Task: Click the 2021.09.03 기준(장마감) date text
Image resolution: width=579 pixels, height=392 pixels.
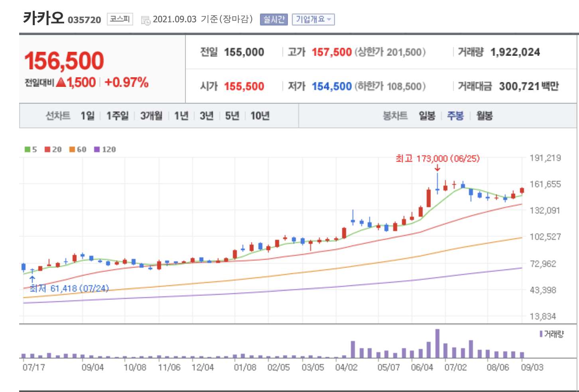Action: point(203,20)
